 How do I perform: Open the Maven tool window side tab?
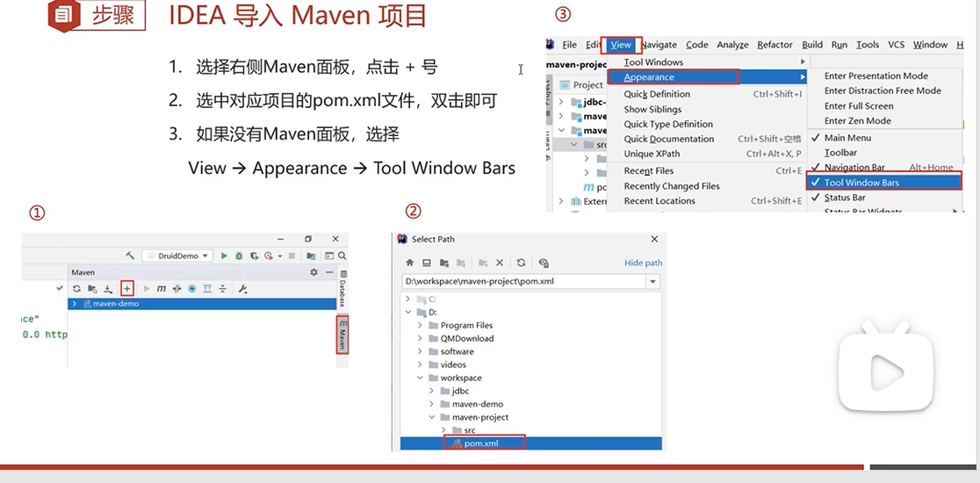tap(342, 335)
